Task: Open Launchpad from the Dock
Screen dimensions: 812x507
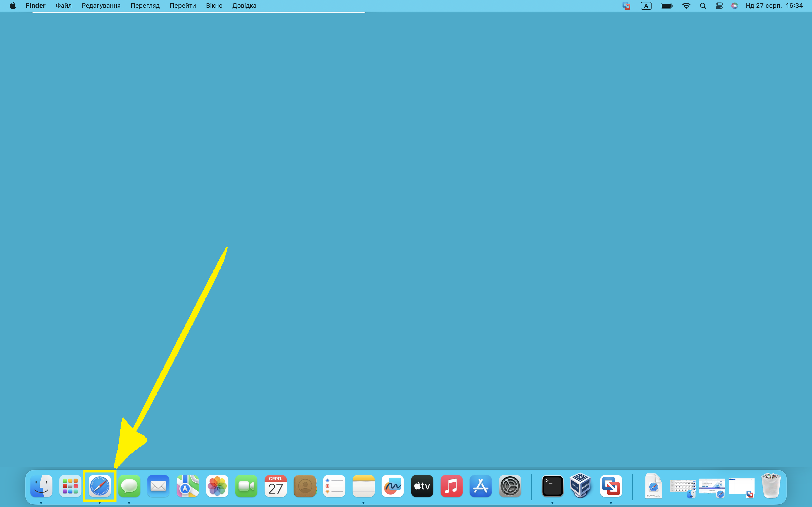Action: click(70, 486)
